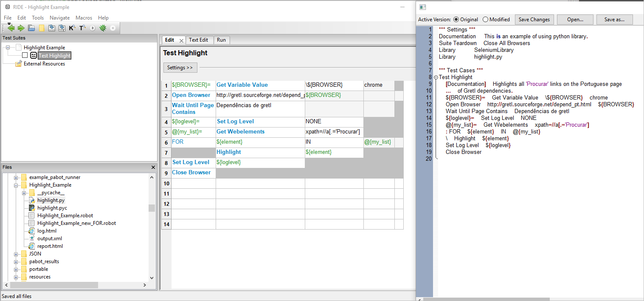The image size is (644, 301).
Task: Launch debug mode with the green bug icon
Action: click(x=102, y=28)
